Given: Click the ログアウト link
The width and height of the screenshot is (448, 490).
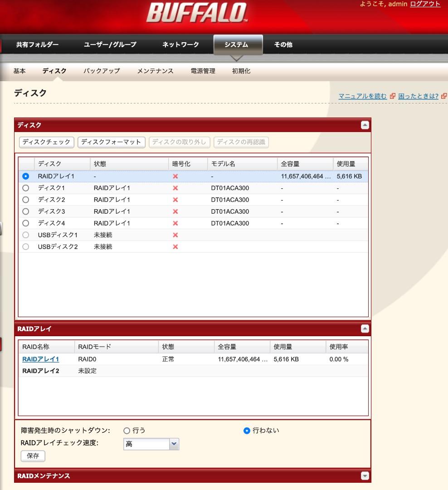Looking at the screenshot, I should (x=425, y=4).
